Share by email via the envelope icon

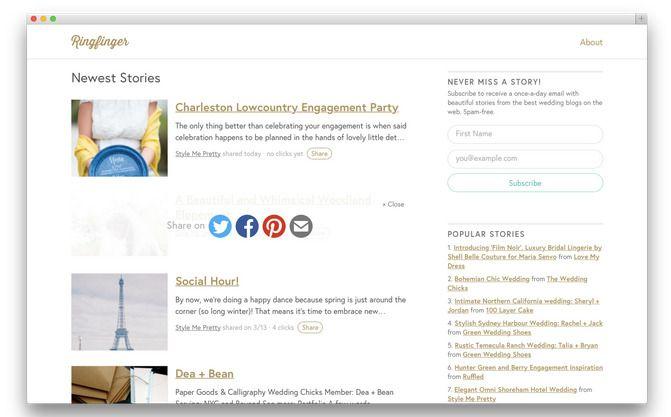pyautogui.click(x=301, y=226)
